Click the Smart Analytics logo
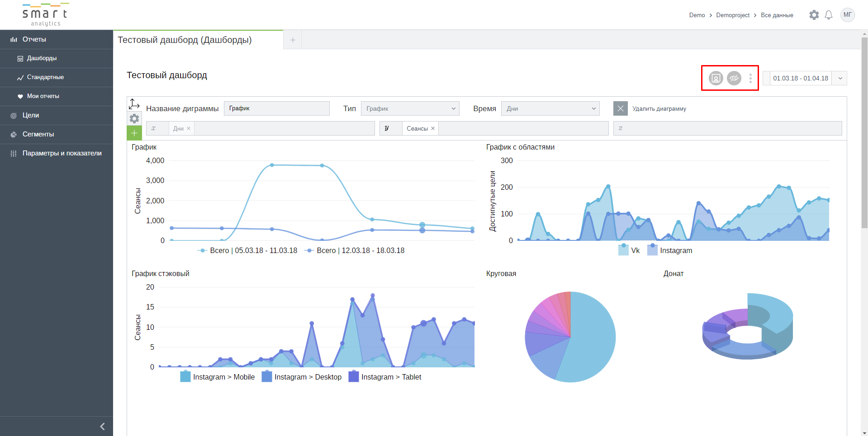Screen dimensions: 868x436 click(x=45, y=15)
